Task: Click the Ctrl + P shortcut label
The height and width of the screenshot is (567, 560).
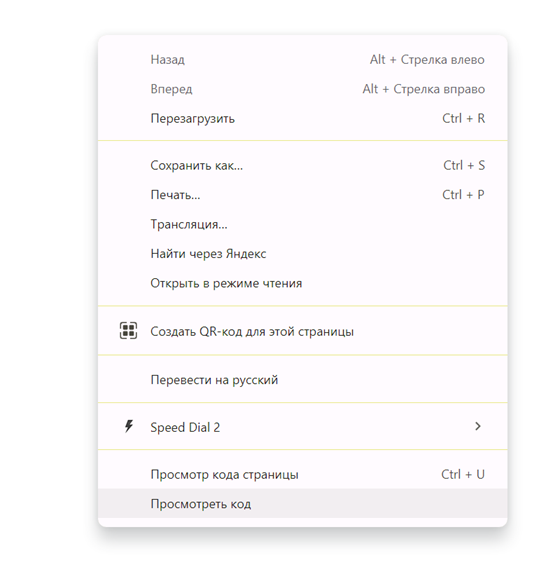Action: (x=463, y=195)
